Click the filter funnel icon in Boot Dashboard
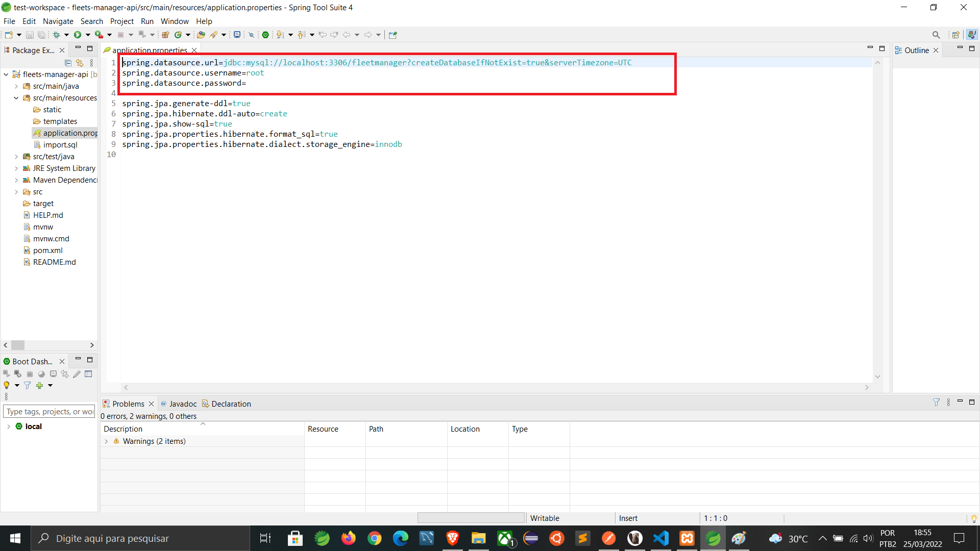This screenshot has width=980, height=551. tap(27, 386)
